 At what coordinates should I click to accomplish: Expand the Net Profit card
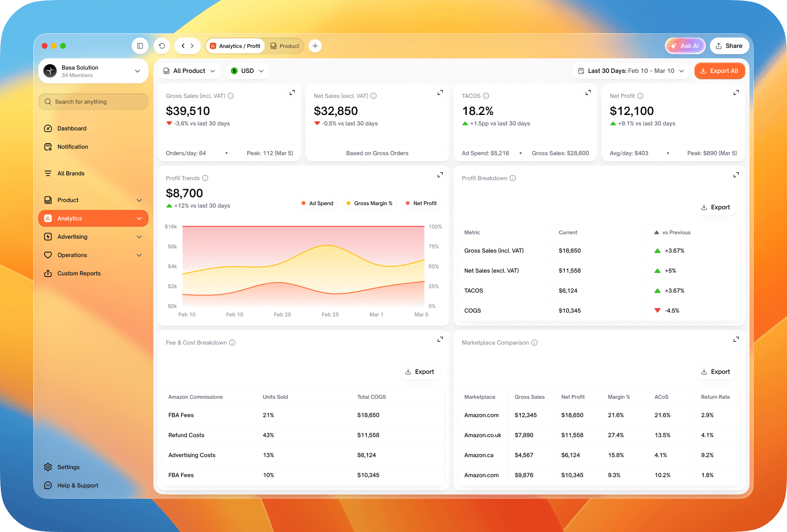point(736,92)
